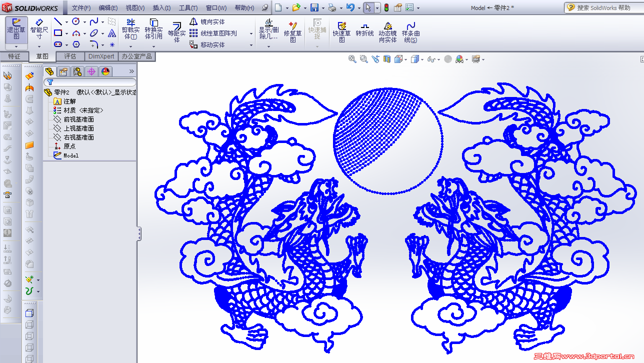Click 动态镜向实体 Dynamic Mirror tool
The width and height of the screenshot is (644, 363).
pyautogui.click(x=387, y=32)
